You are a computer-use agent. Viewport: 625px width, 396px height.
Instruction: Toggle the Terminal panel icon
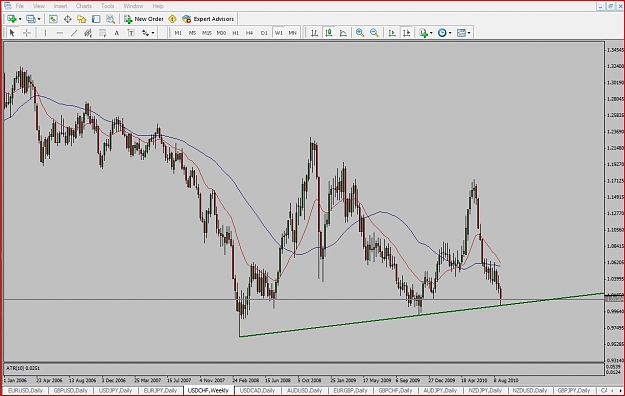(x=96, y=19)
